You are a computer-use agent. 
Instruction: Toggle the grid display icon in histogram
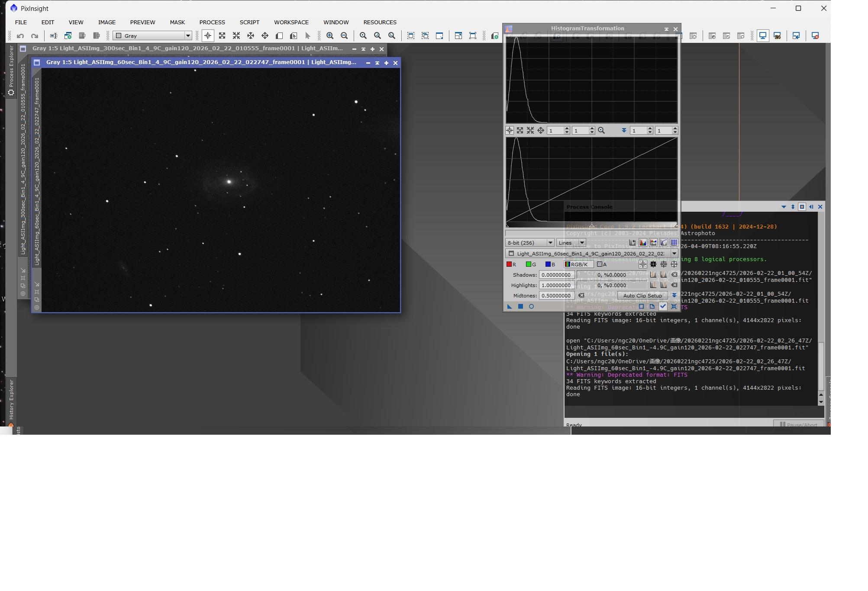click(674, 243)
